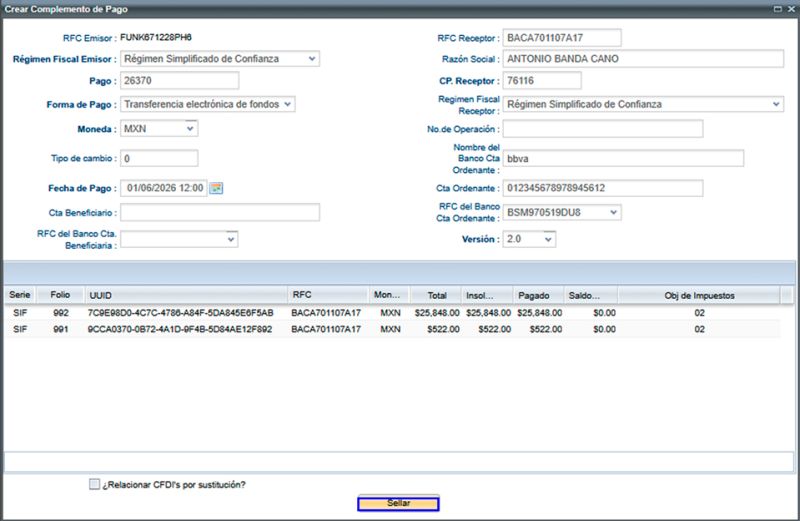Click Pagado $25,848.00 in folio 992 row
The image size is (800, 521).
tap(540, 313)
